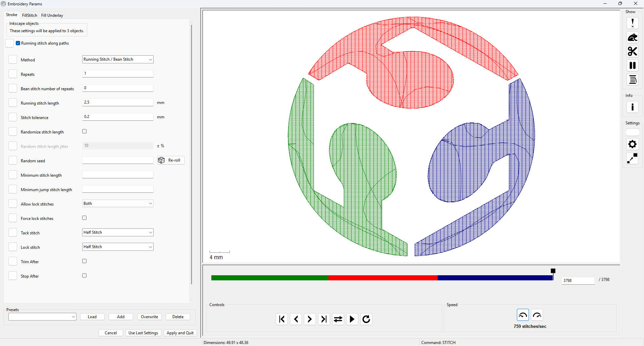Screen dimensions: 644x346
Task: Focus the Bean stitch number of repeats field
Action: [x=118, y=88]
